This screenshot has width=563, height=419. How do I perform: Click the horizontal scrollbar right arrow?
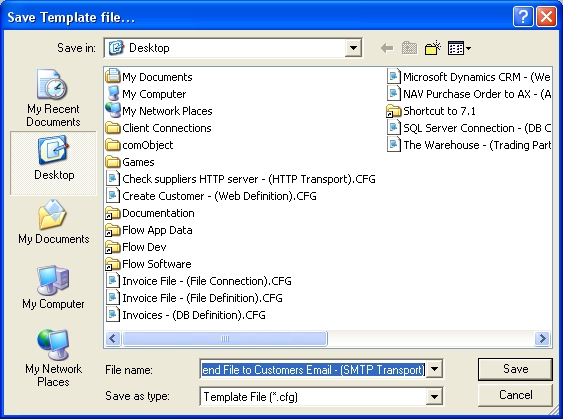click(x=542, y=338)
